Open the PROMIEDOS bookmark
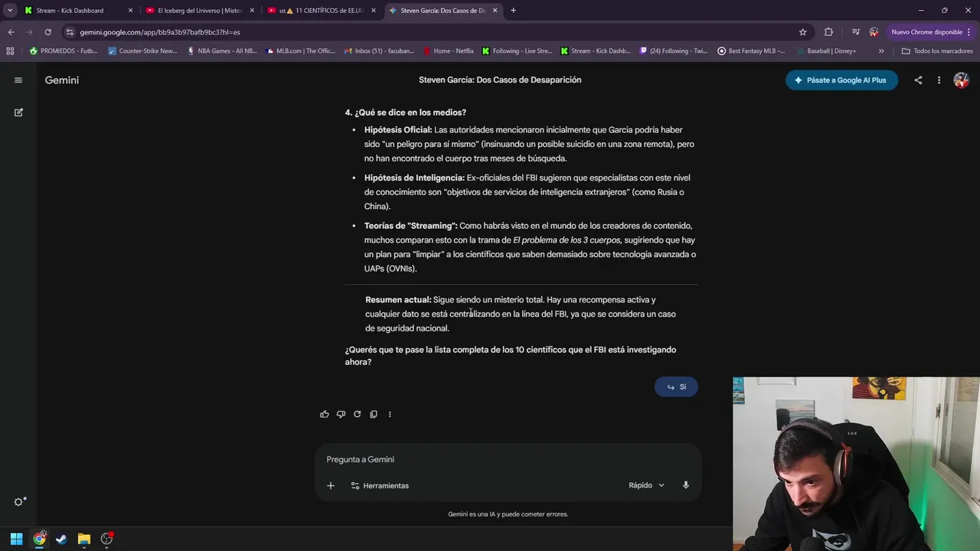The image size is (980, 551). click(x=64, y=51)
